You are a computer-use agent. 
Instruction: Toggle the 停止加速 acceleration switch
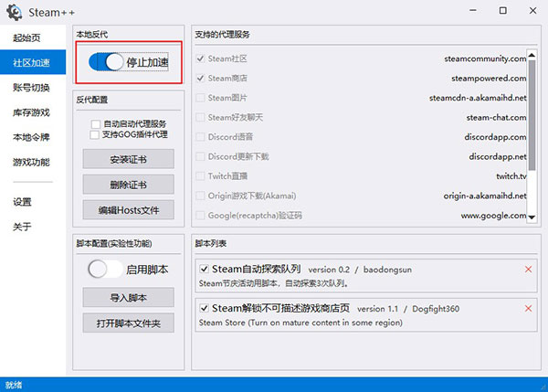point(106,62)
